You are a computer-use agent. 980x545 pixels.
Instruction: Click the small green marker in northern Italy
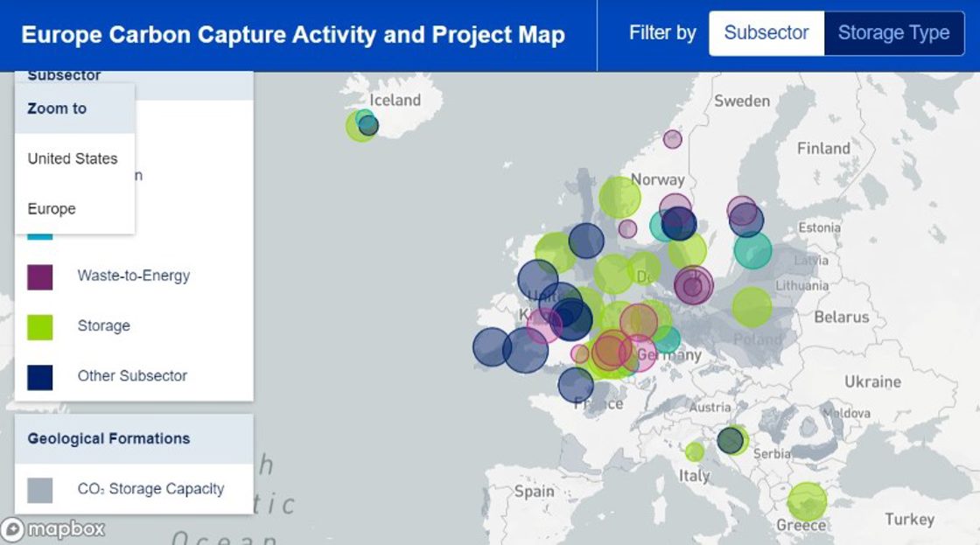(x=694, y=452)
